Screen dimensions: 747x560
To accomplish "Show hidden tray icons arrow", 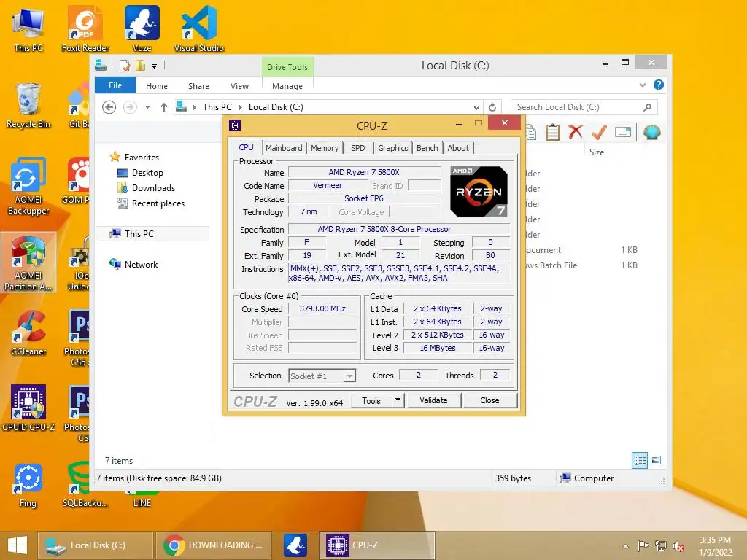I will click(x=625, y=546).
